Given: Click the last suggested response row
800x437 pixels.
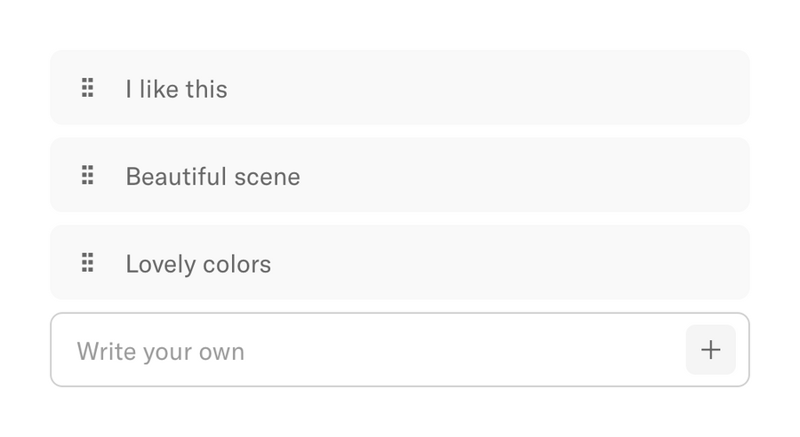Looking at the screenshot, I should (x=450, y=262).
